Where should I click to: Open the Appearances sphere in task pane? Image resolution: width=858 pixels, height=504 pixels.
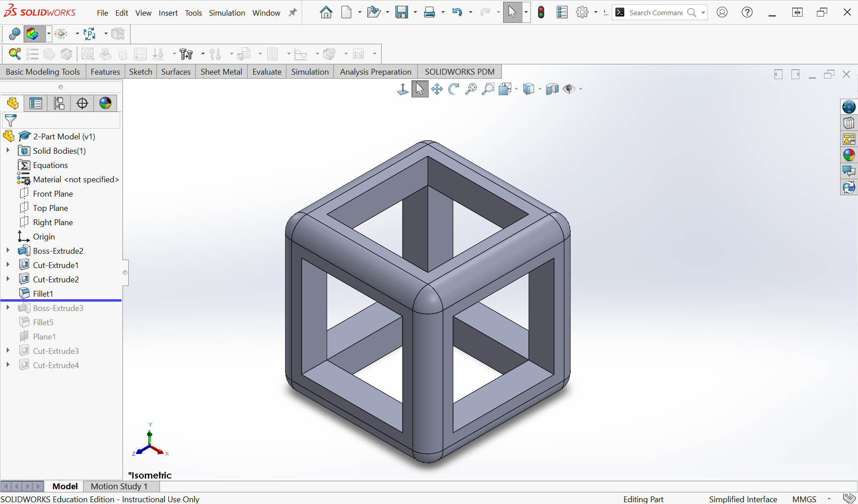coord(849,155)
